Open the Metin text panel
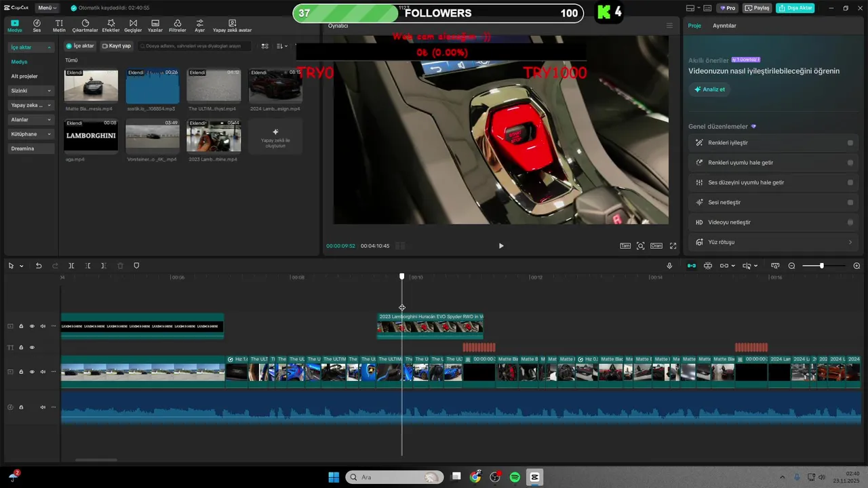868x488 pixels. coord(59,26)
